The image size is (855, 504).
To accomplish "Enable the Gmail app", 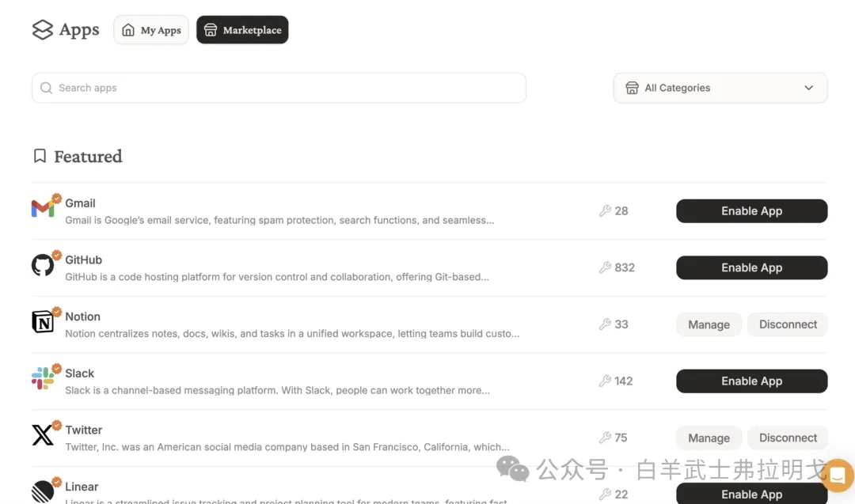I will 751,211.
